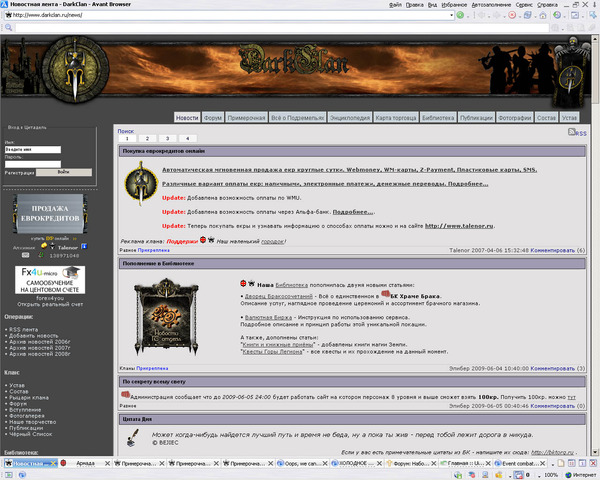Click the scrollbar down arrow
The height and width of the screenshot is (480, 600).
click(595, 452)
